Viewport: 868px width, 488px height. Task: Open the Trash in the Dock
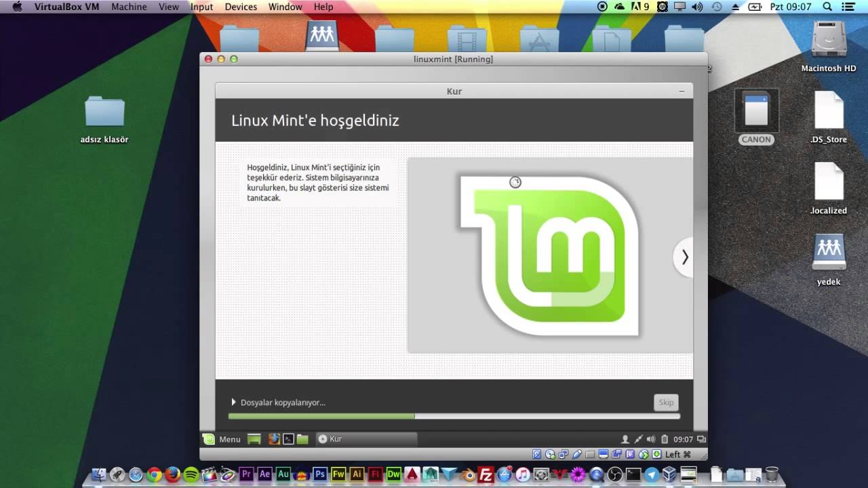771,474
